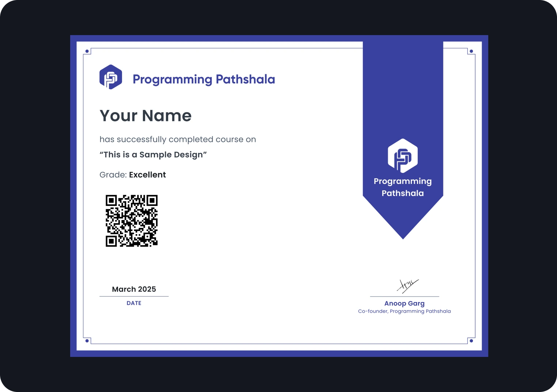Click the "Anoop Garg" name
This screenshot has width=557, height=392.
[x=405, y=304]
